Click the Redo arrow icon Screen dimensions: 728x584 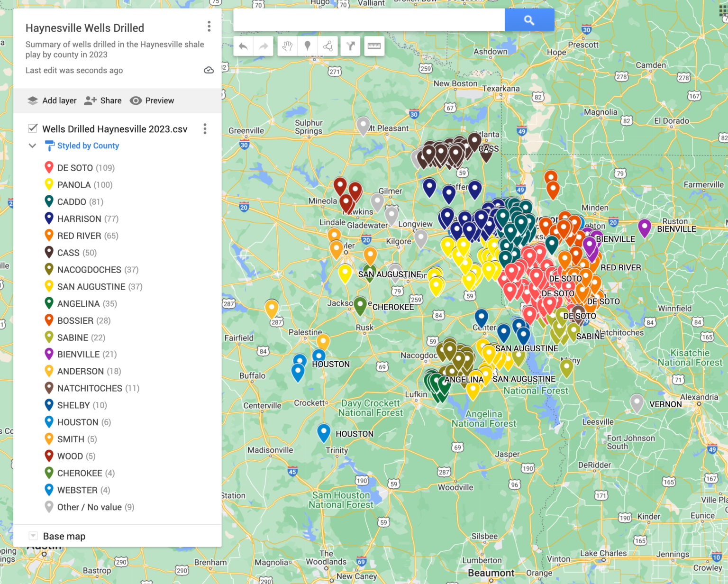pyautogui.click(x=264, y=46)
